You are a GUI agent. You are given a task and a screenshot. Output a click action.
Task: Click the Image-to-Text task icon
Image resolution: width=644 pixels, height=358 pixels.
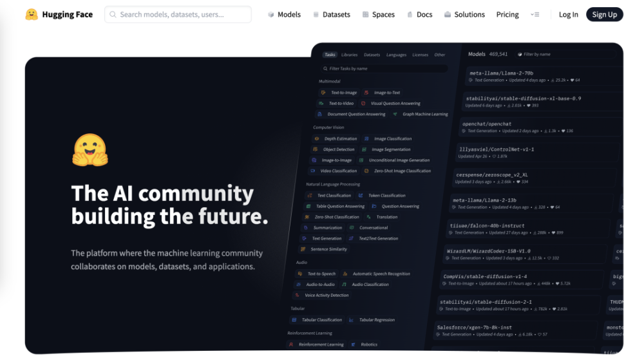(366, 93)
